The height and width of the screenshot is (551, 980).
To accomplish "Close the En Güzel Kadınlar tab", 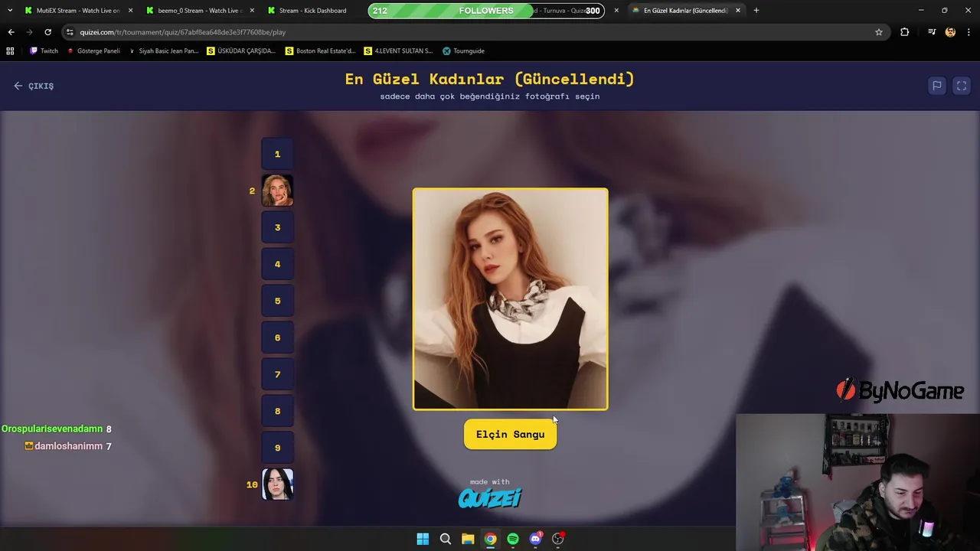I will coord(738,11).
